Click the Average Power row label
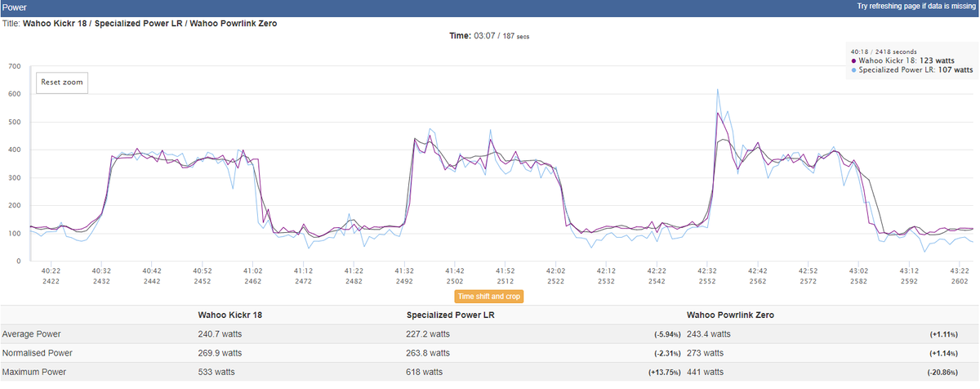The image size is (980, 389). (x=31, y=334)
